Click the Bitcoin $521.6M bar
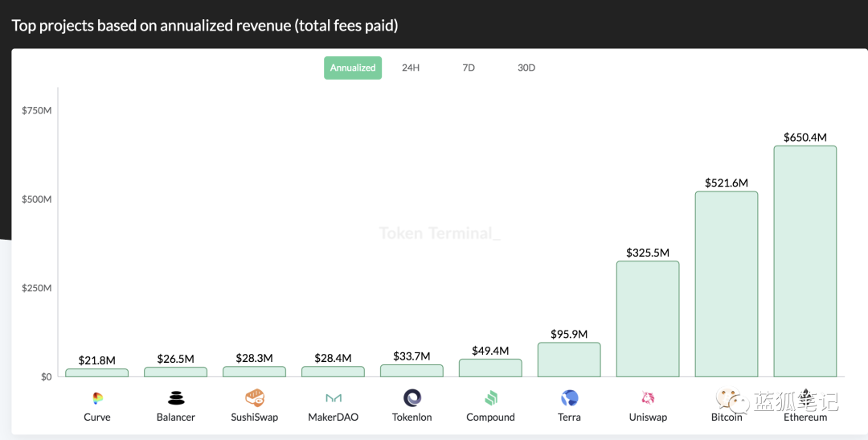This screenshot has height=440, width=868. [727, 284]
